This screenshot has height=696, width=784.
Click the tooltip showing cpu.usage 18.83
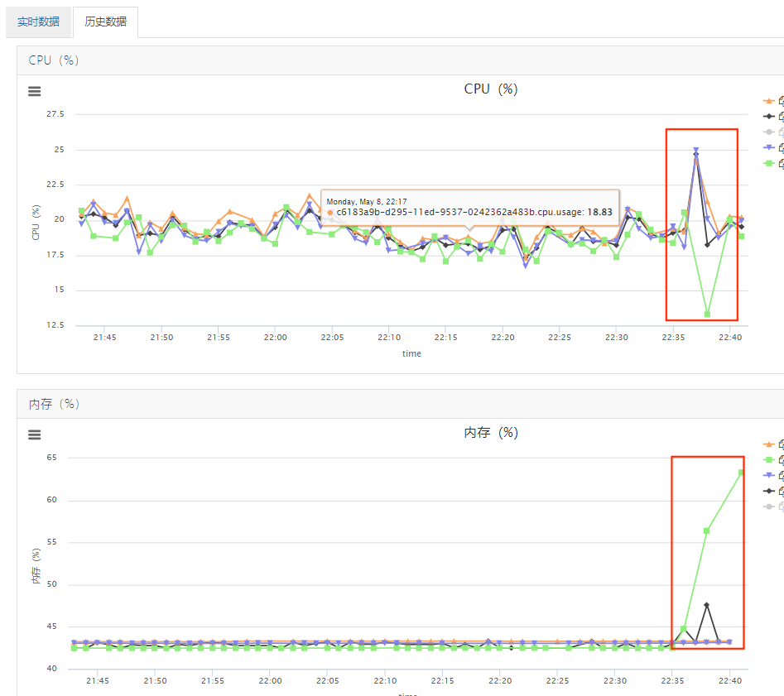click(470, 208)
